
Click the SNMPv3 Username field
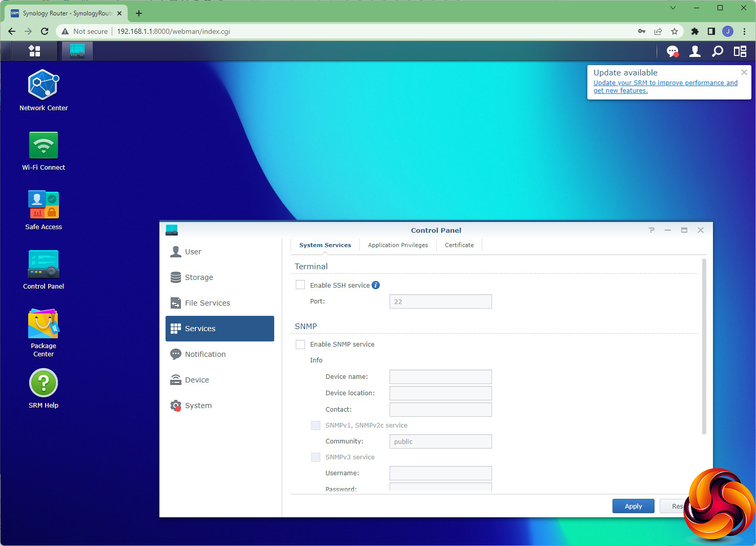[x=441, y=473]
